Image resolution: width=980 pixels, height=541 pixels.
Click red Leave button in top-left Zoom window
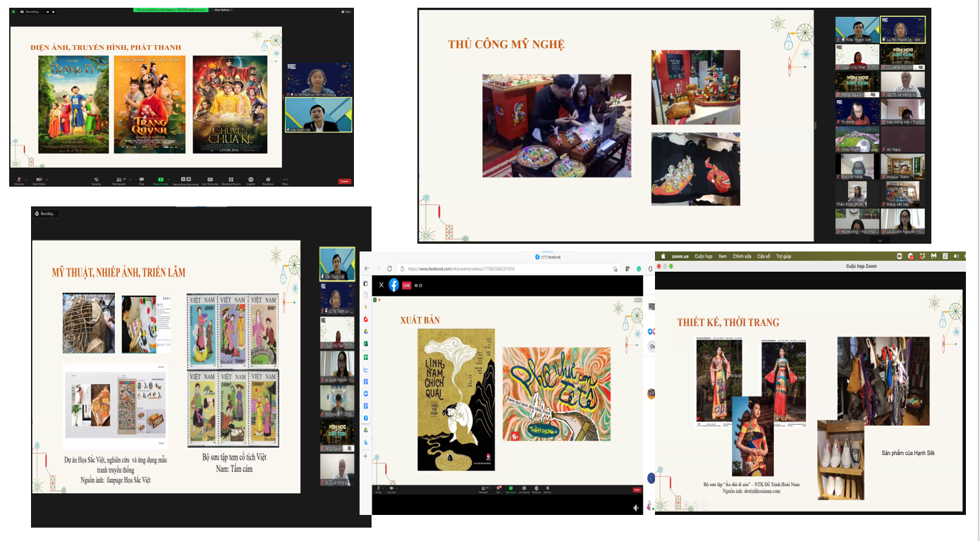[344, 181]
